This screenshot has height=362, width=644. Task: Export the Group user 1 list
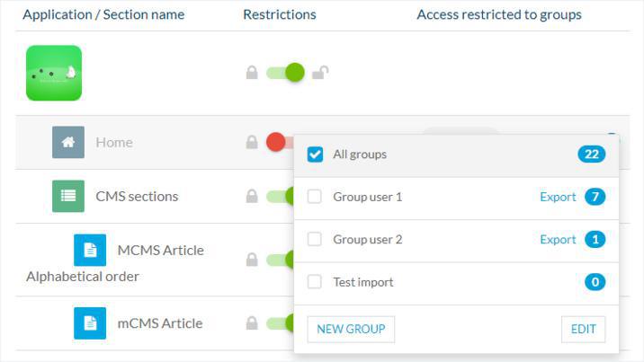coord(558,197)
